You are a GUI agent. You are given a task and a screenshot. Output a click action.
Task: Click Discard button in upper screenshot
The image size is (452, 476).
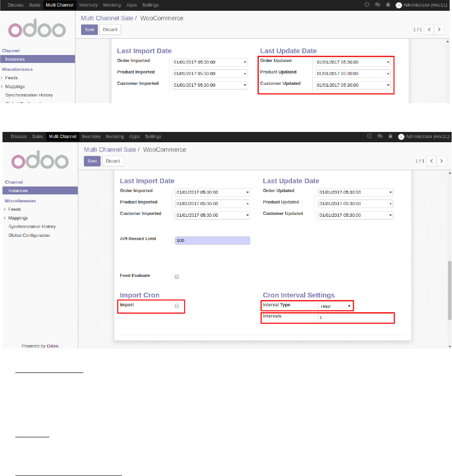(110, 30)
